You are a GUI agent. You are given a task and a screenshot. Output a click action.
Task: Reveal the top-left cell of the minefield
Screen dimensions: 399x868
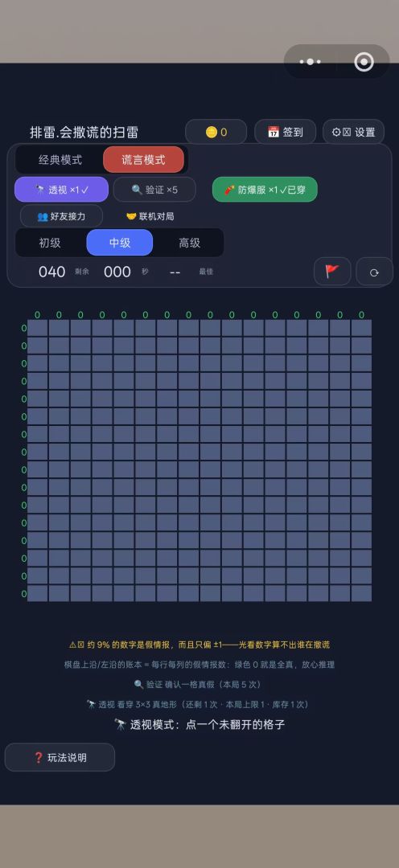(38, 328)
